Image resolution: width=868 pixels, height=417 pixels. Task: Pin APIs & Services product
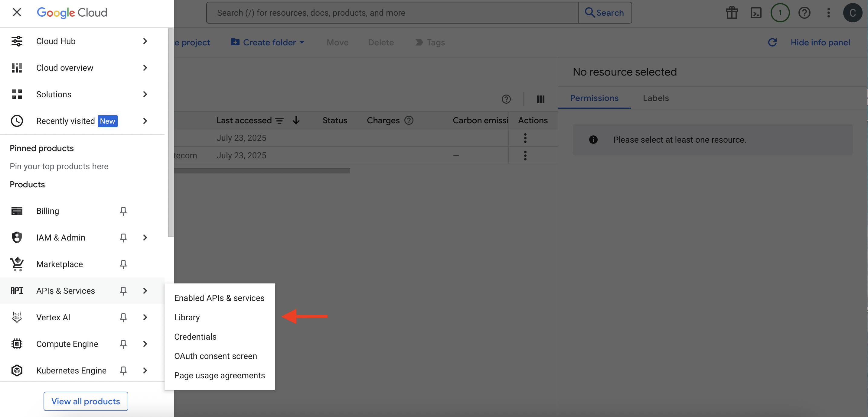click(123, 291)
